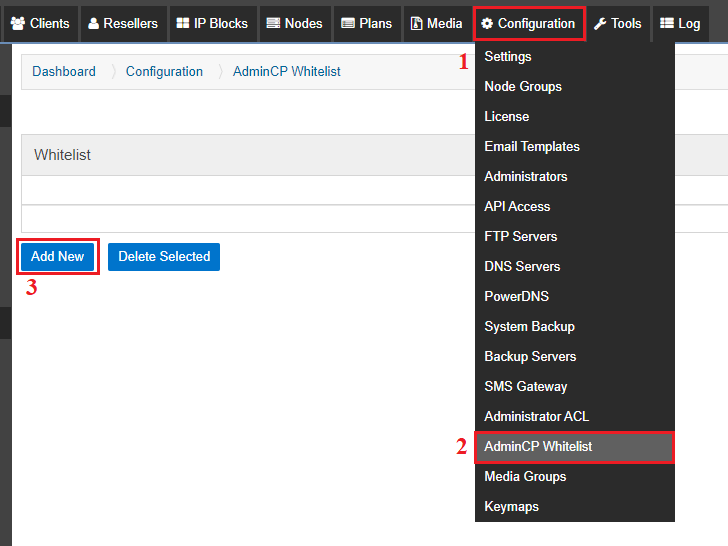The height and width of the screenshot is (546, 728).
Task: Open Settings in the Configuration menu
Action: pos(508,56)
